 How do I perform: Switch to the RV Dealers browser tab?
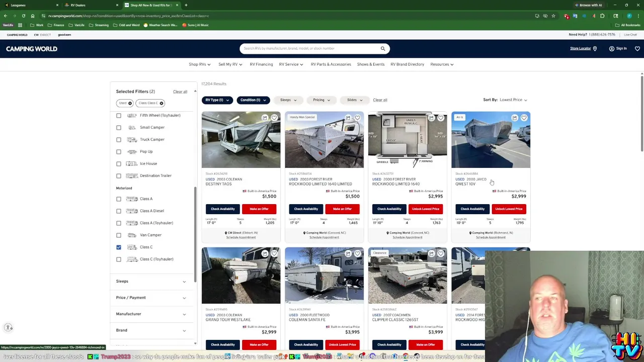point(91,5)
